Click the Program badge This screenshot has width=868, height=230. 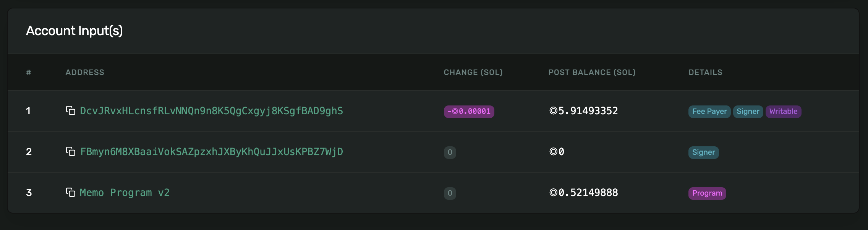[707, 193]
